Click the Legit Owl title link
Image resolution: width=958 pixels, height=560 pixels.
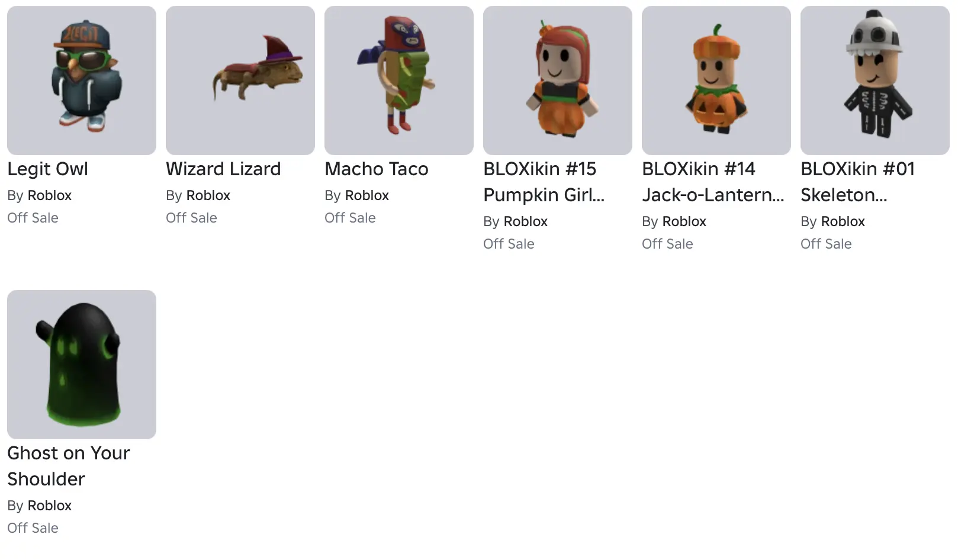[x=47, y=169]
